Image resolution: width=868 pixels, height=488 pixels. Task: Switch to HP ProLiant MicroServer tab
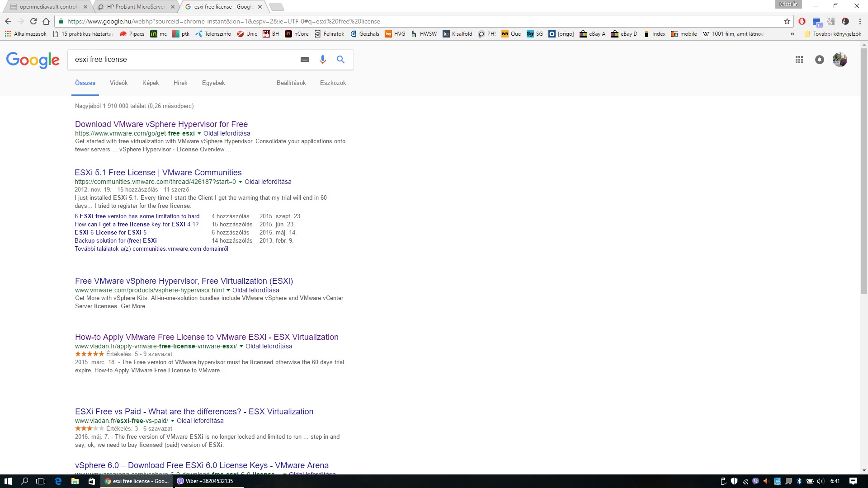(136, 7)
